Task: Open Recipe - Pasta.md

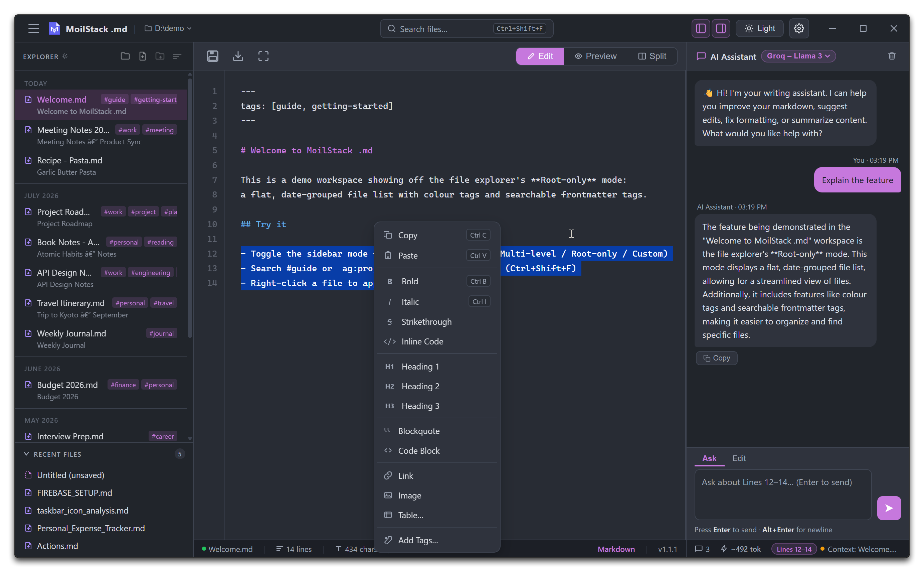Action: [x=101, y=166]
